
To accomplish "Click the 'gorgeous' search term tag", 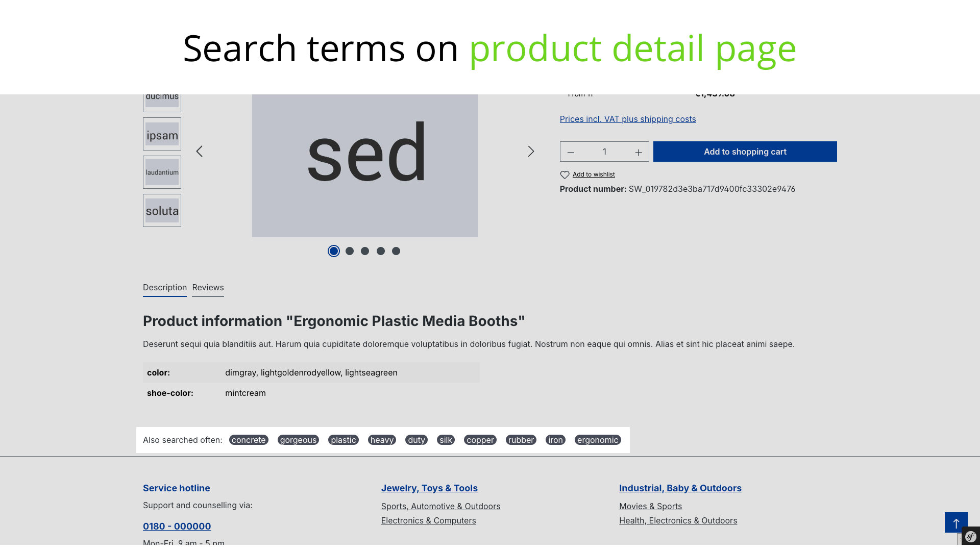I will (298, 440).
